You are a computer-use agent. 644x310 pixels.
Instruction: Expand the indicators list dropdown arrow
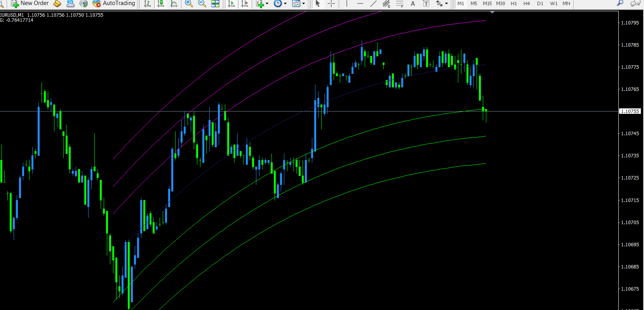coord(267,3)
